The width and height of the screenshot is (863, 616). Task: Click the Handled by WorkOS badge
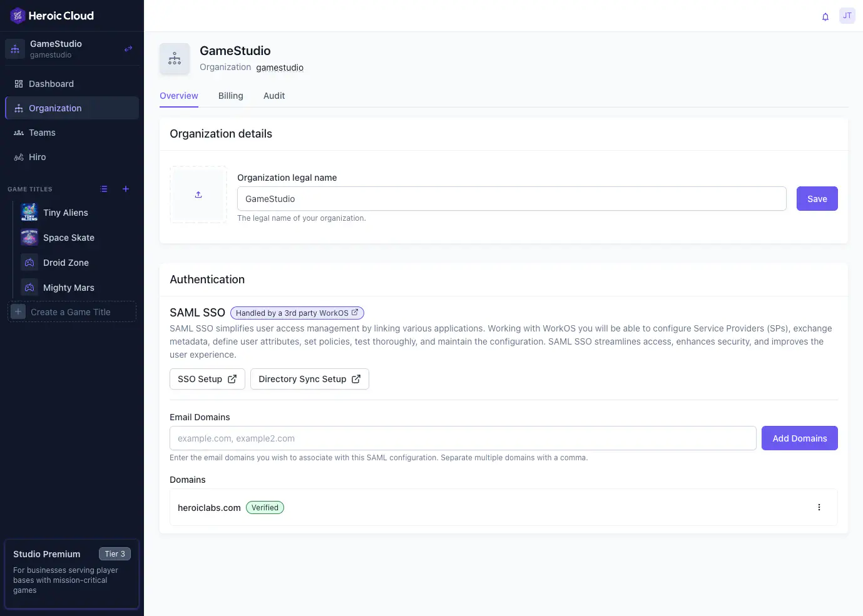click(297, 313)
